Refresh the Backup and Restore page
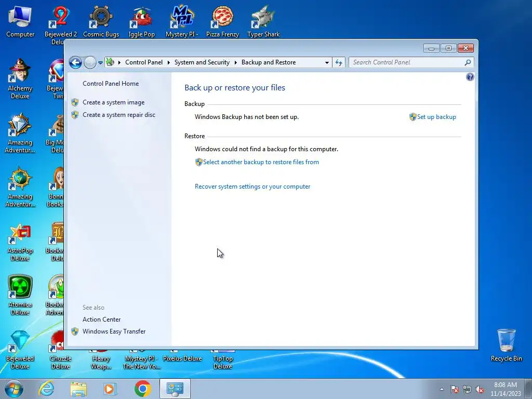 [x=339, y=62]
